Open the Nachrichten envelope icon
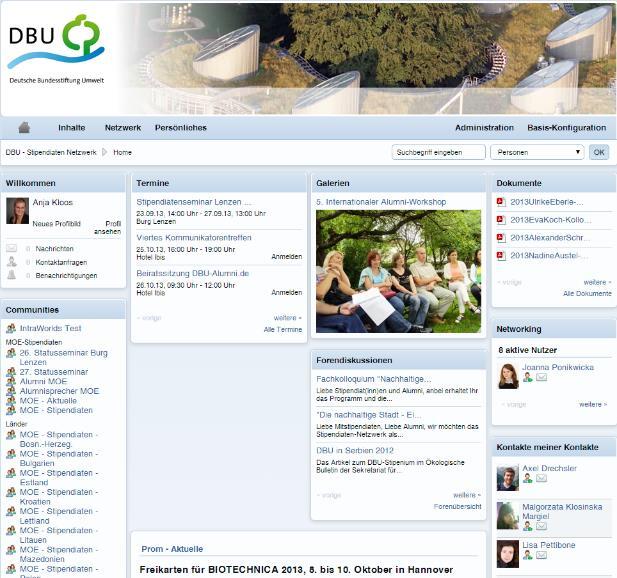Screen dimensions: 617x578 (x=12, y=248)
